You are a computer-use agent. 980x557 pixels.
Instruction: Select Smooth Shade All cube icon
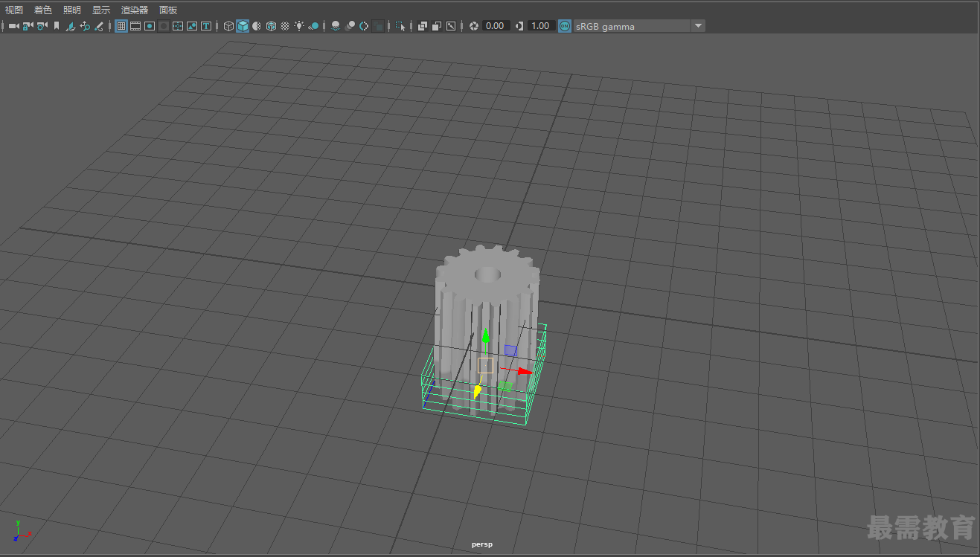[243, 26]
